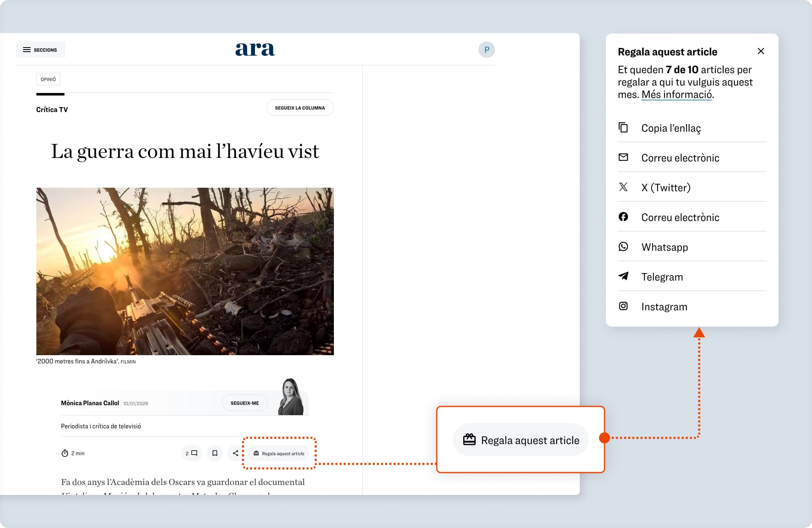The height and width of the screenshot is (528, 812).
Task: Select the Opinió section tag
Action: (x=48, y=79)
